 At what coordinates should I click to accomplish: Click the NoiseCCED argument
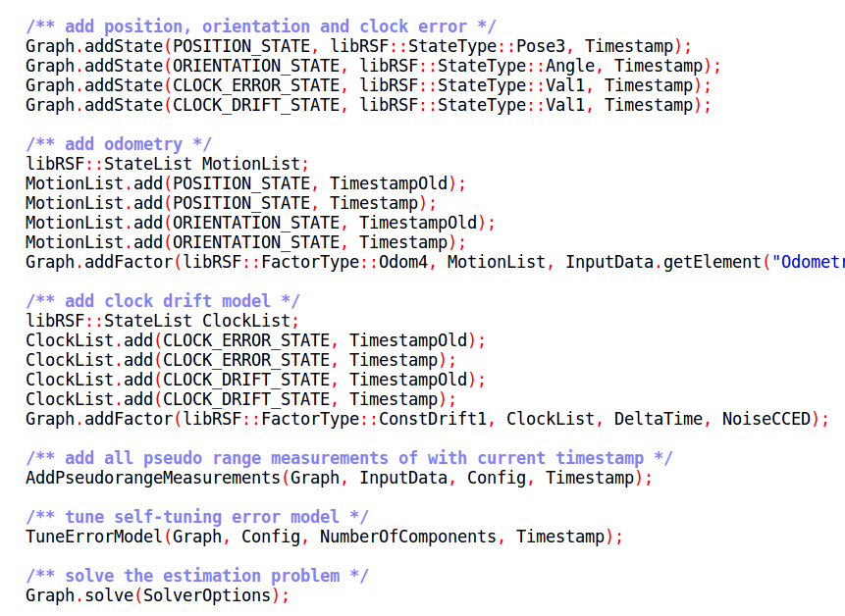(x=766, y=419)
